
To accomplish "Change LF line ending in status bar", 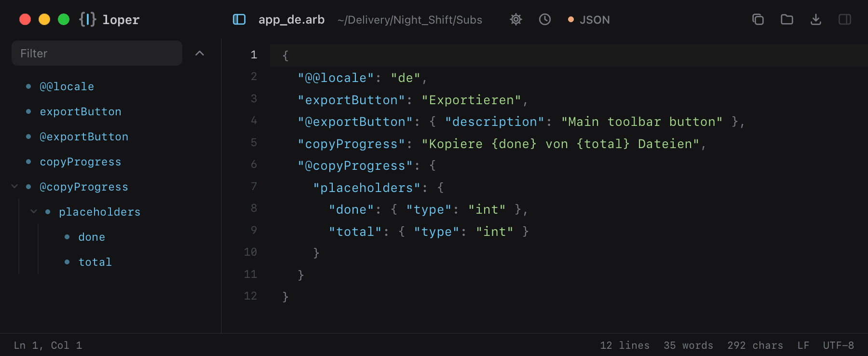I will (803, 345).
